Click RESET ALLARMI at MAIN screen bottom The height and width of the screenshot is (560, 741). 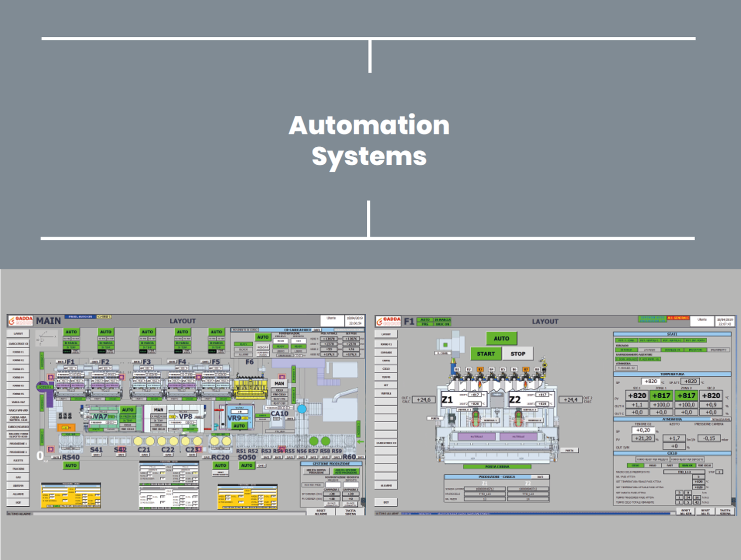321,512
